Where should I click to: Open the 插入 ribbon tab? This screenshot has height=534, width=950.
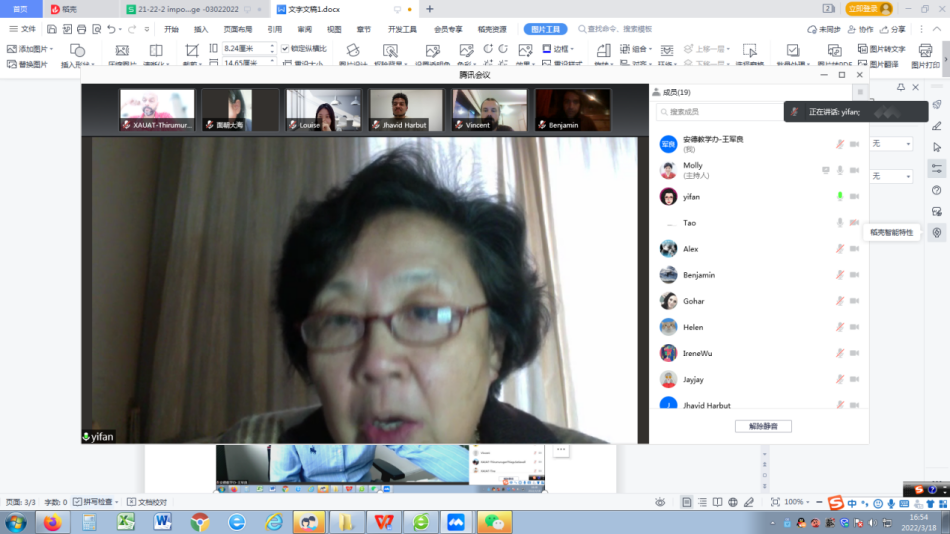point(201,29)
